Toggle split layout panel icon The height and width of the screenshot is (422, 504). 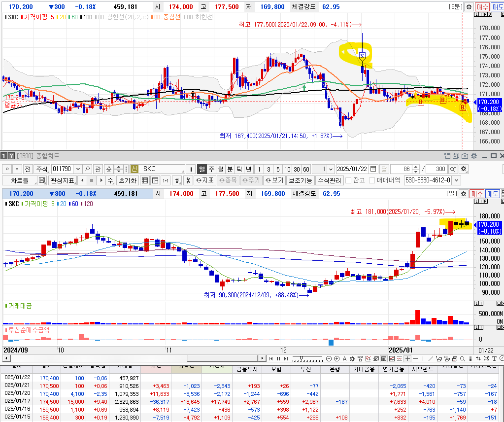[155, 180]
